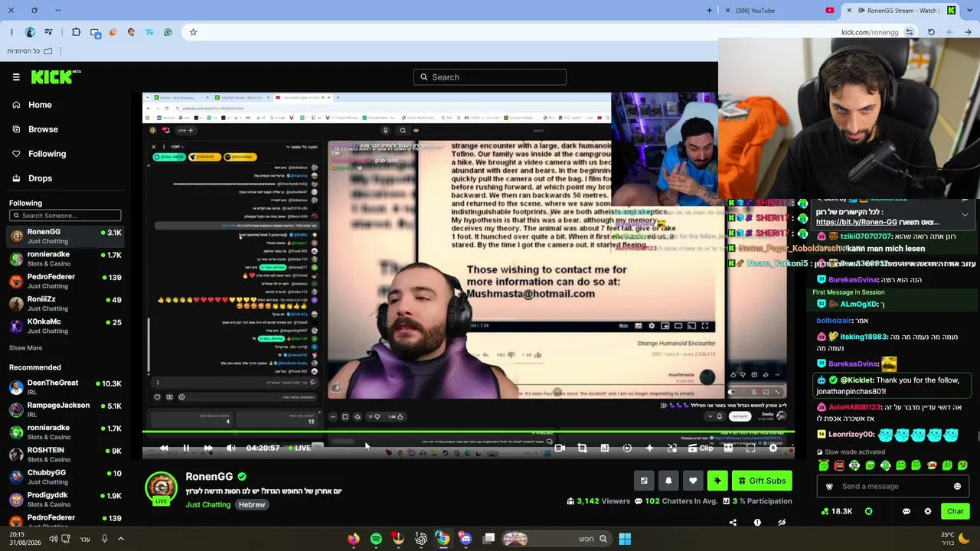The image size is (980, 551).
Task: Click the sparkle icon in player controls
Action: [649, 448]
